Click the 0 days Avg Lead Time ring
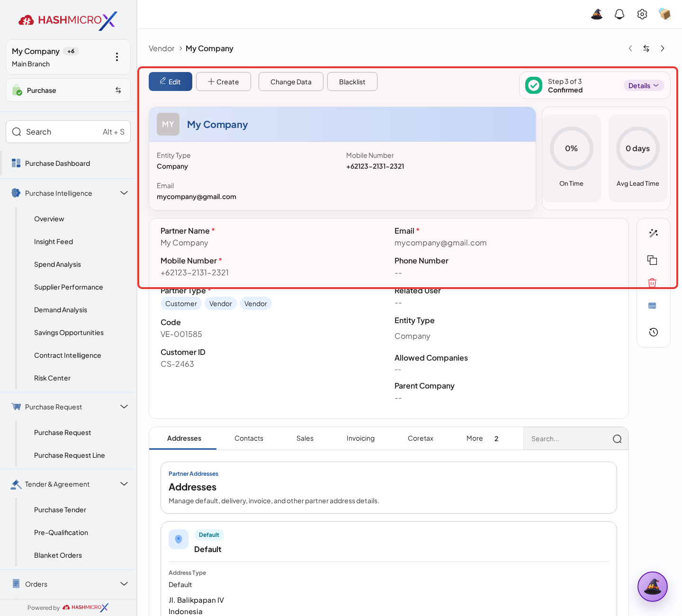This screenshot has height=616, width=682. [x=638, y=148]
